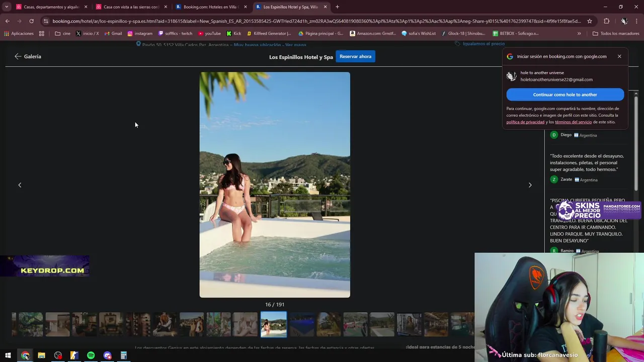Image resolution: width=644 pixels, height=362 pixels.
Task: Open política de privacidad link
Action: coord(525,122)
